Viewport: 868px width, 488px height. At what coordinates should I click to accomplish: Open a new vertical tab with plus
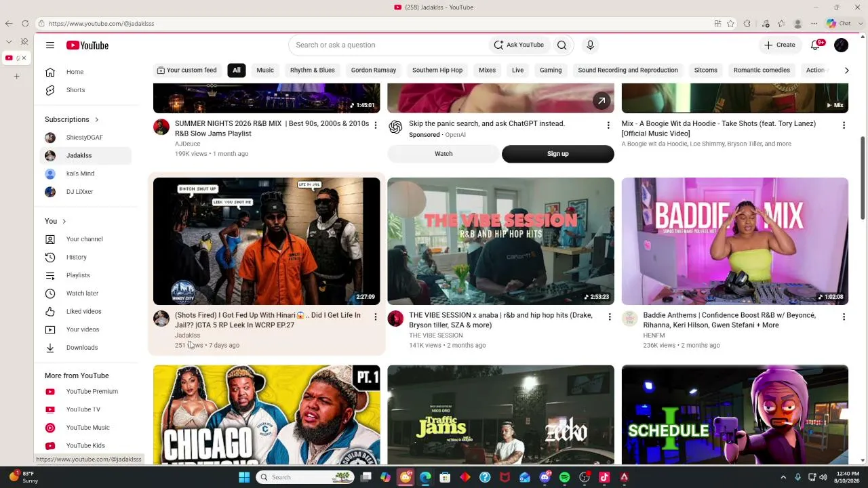coord(17,77)
